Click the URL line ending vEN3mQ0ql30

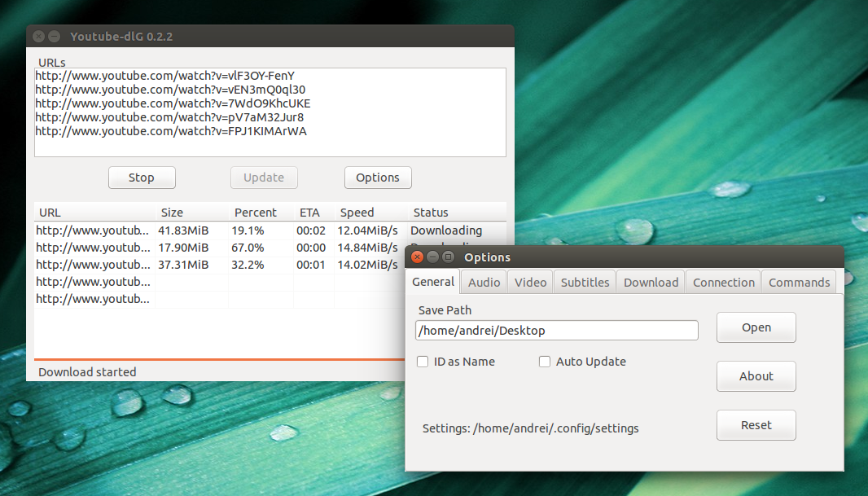tap(170, 90)
